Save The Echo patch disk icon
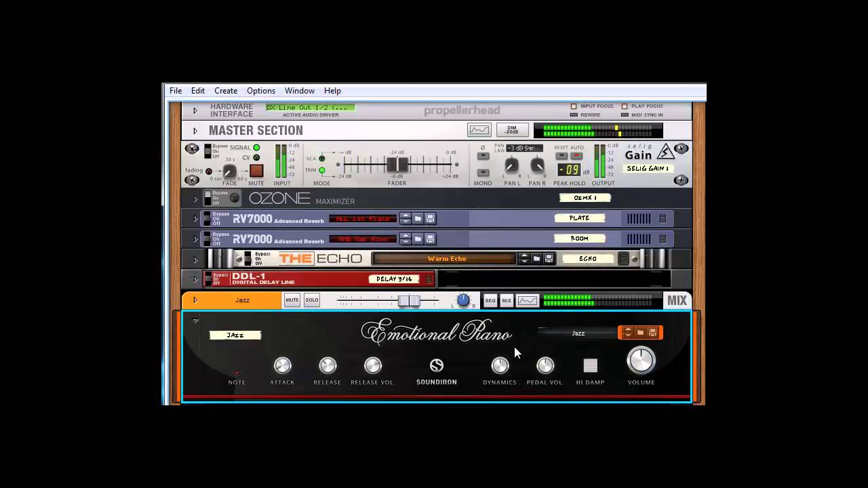This screenshot has width=868, height=488. (x=549, y=259)
